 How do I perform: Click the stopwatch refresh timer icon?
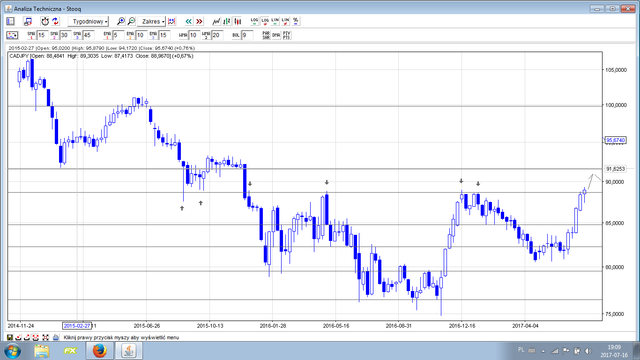(44, 21)
